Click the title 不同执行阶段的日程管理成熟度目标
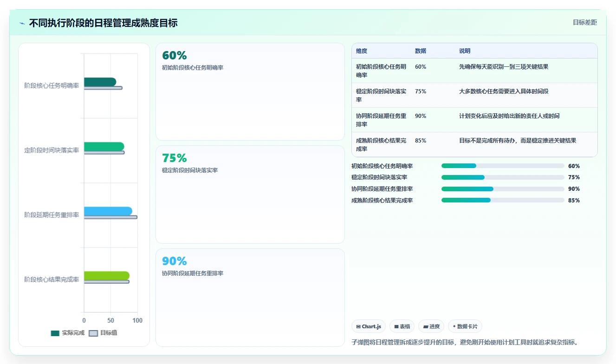Viewport: 616px width, 364px height. (x=103, y=23)
